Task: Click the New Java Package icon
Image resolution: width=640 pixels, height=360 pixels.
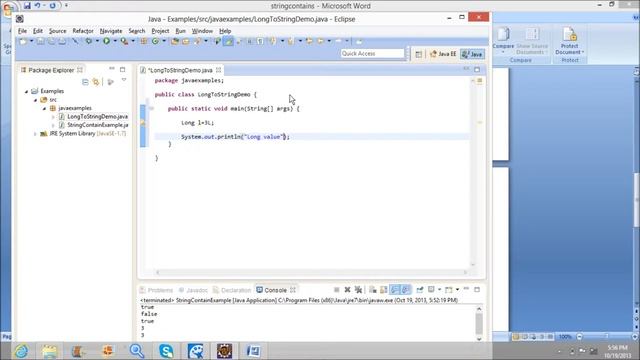Action: (144, 41)
